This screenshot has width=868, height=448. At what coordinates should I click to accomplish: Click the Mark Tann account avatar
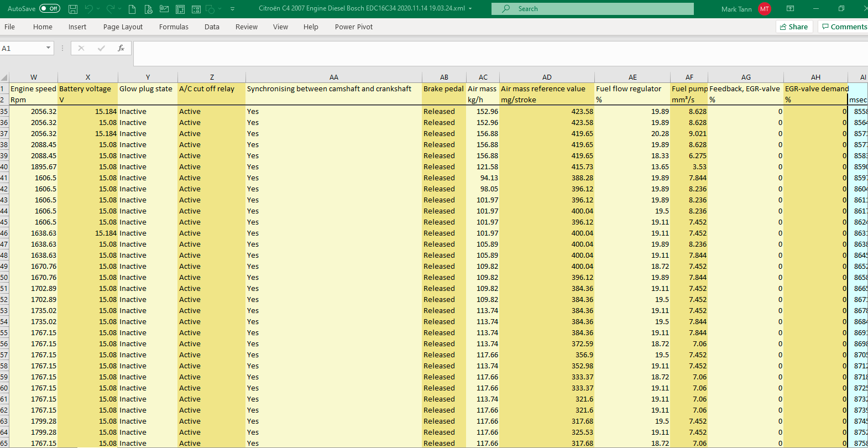tap(765, 9)
